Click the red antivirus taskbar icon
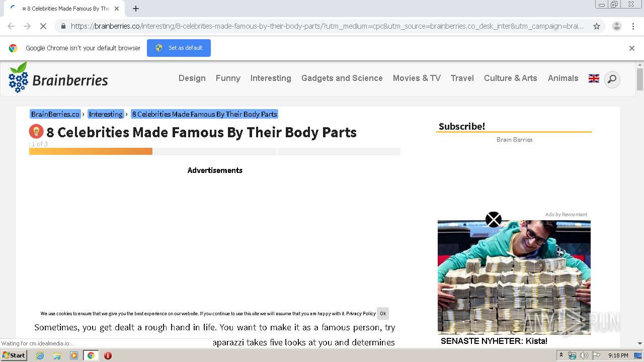The width and height of the screenshot is (644, 362). (108, 355)
